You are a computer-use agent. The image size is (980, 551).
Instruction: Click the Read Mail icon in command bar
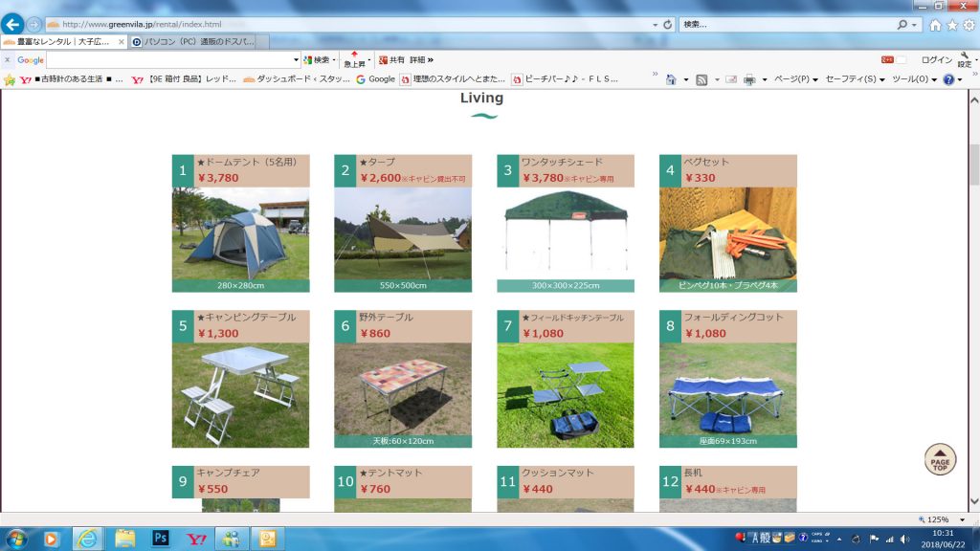point(730,79)
